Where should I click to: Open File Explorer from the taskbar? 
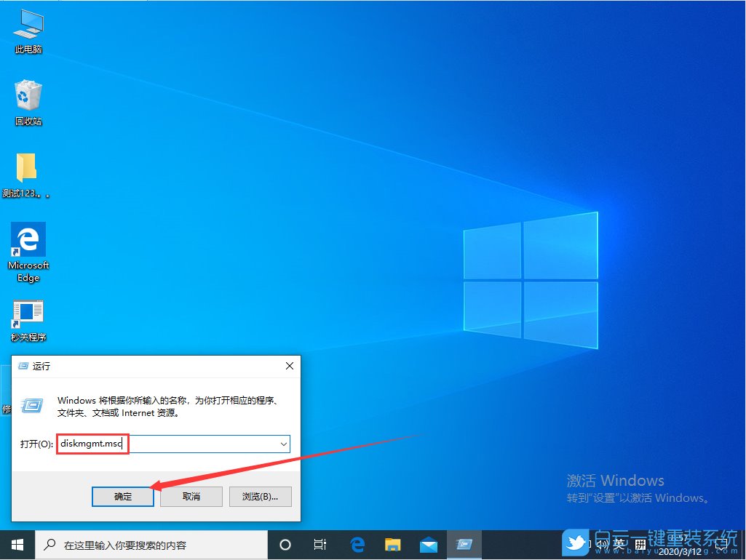[392, 544]
